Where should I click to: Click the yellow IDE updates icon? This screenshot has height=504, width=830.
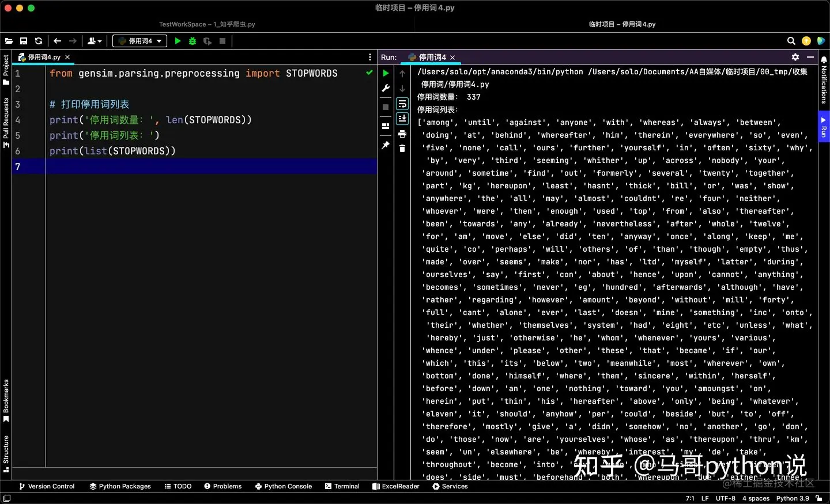[x=806, y=41]
